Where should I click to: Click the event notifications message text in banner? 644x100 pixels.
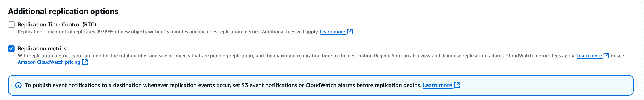point(223,85)
